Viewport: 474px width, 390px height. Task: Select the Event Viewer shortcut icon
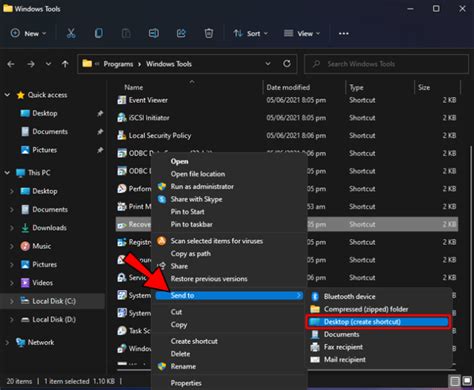coord(122,100)
